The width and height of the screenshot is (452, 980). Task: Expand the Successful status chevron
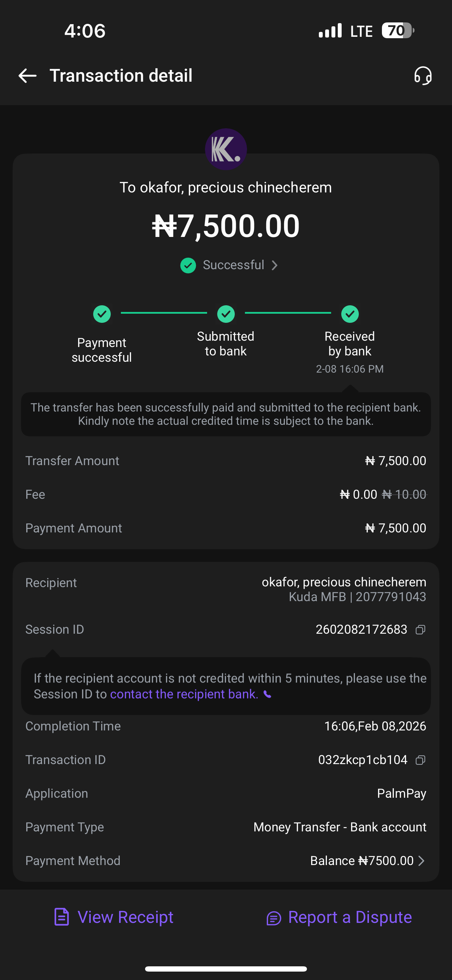click(275, 265)
